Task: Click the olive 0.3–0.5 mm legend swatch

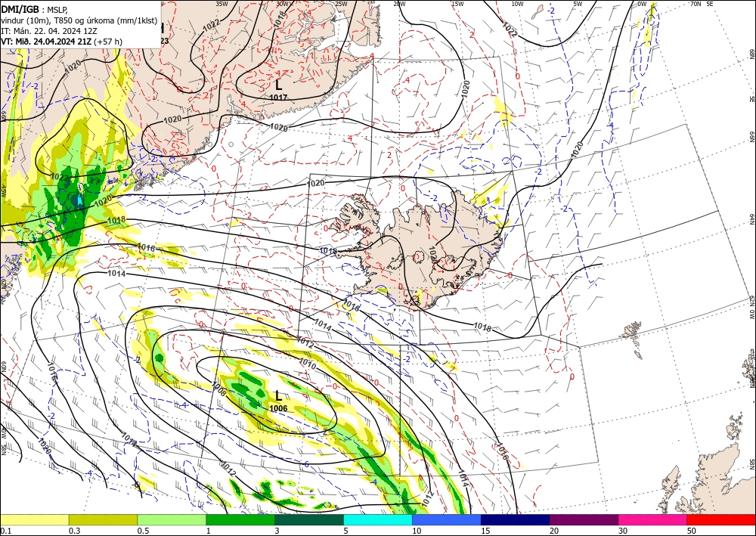Action: tap(103, 519)
